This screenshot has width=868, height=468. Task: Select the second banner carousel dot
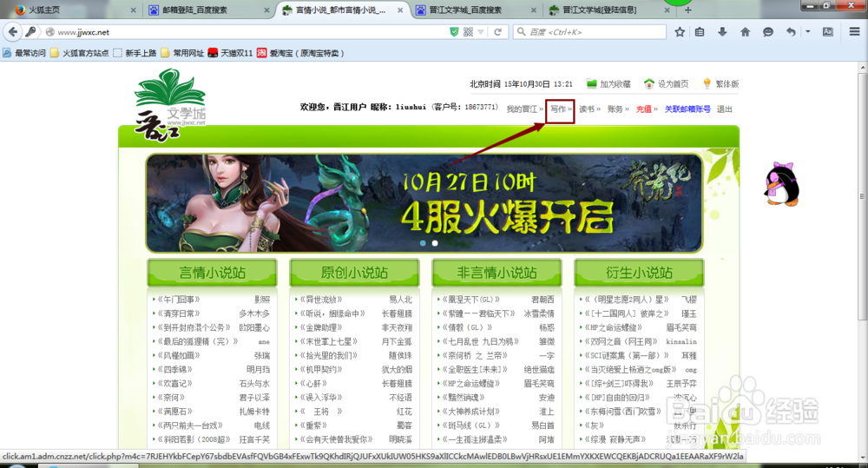435,243
